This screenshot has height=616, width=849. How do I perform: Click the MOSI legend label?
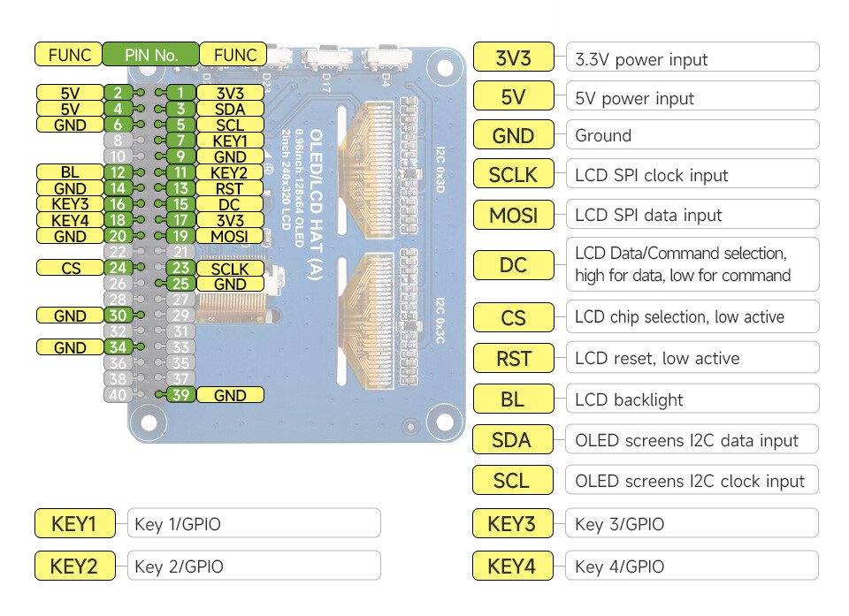click(x=513, y=215)
